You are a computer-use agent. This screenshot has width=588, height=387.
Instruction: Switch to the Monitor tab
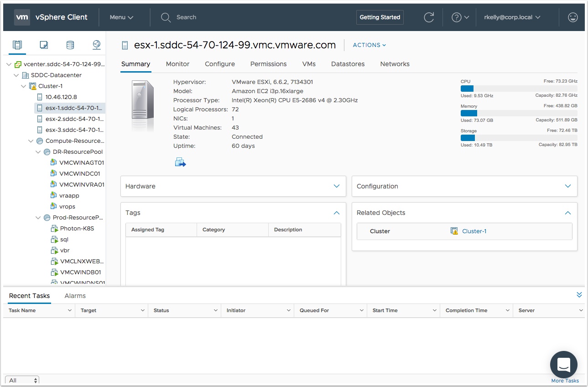pyautogui.click(x=177, y=64)
